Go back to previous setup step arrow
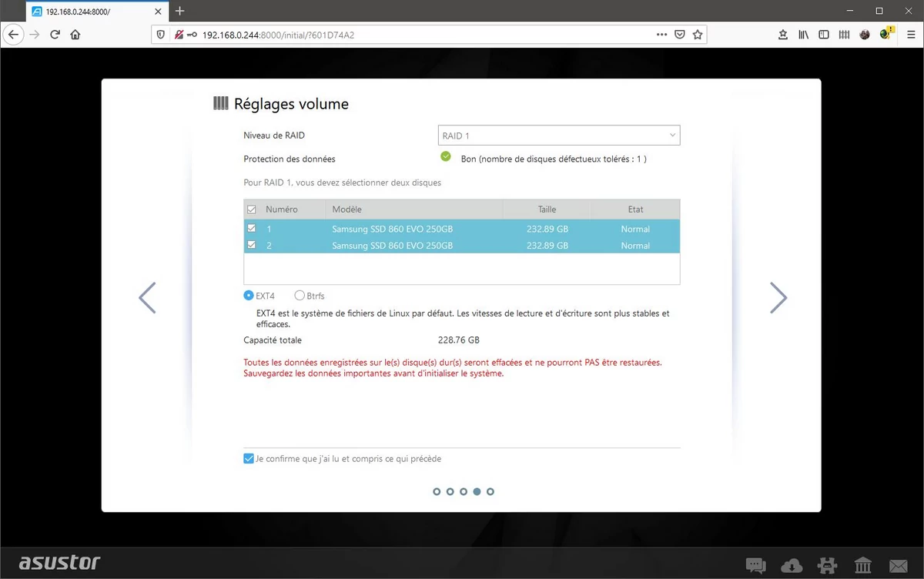The image size is (924, 579). point(147,297)
